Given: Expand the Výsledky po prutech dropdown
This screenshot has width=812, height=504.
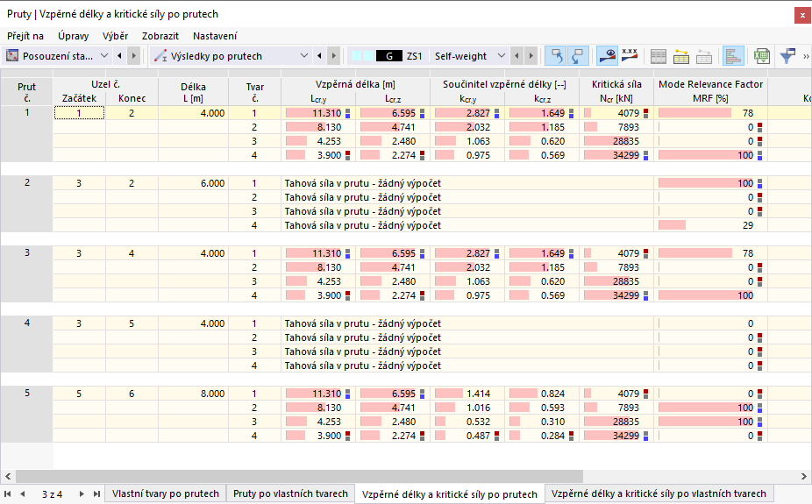Looking at the screenshot, I should [x=304, y=56].
